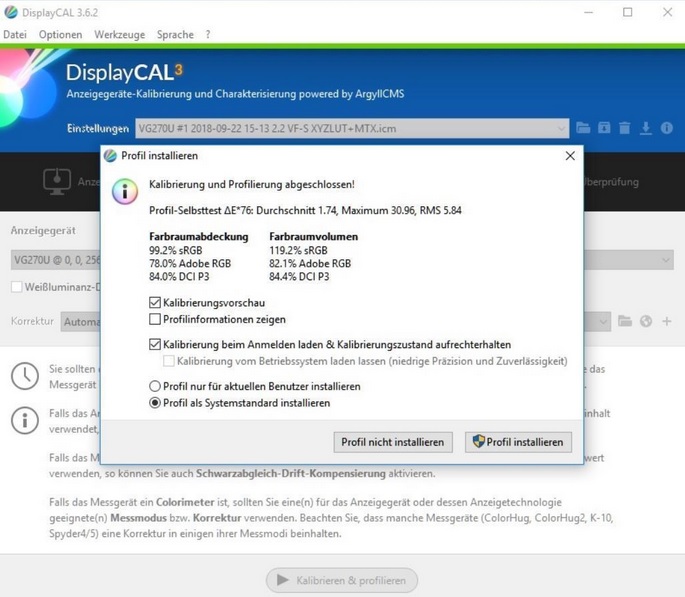
Task: Click the Farbraumvolumen heading
Action: pyautogui.click(x=314, y=236)
